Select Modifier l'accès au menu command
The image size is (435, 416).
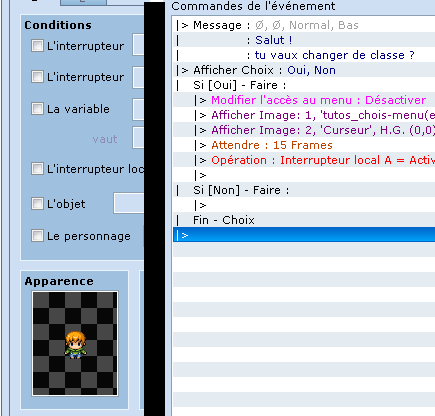click(304, 100)
